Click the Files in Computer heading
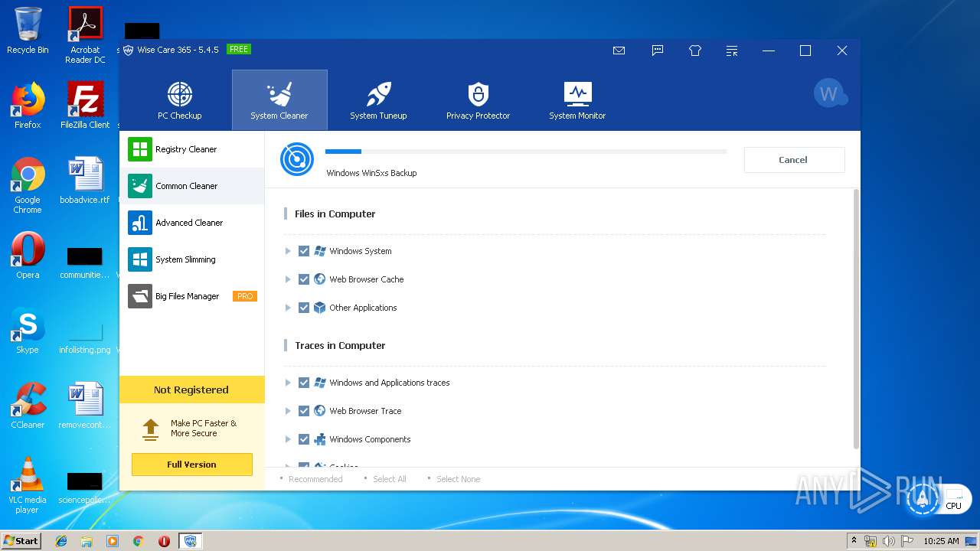Image resolution: width=980 pixels, height=551 pixels. (335, 214)
